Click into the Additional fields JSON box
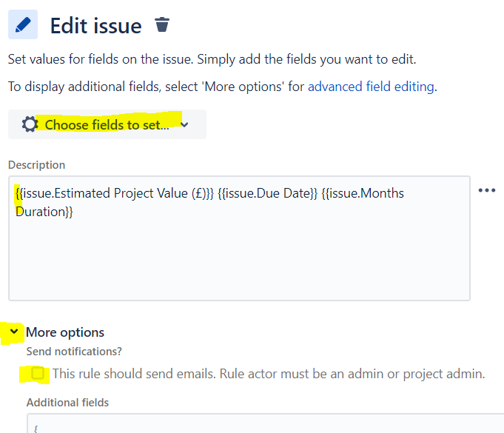 pyautogui.click(x=266, y=423)
